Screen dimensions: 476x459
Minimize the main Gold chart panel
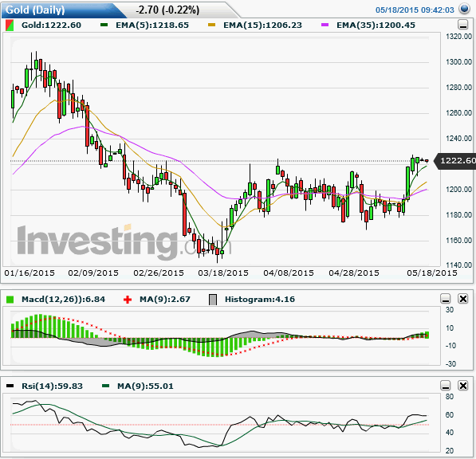pyautogui.click(x=463, y=25)
